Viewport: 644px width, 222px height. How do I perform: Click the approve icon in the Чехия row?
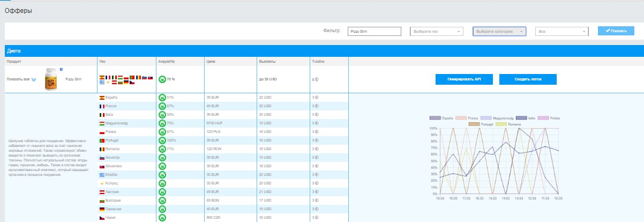pos(162,218)
